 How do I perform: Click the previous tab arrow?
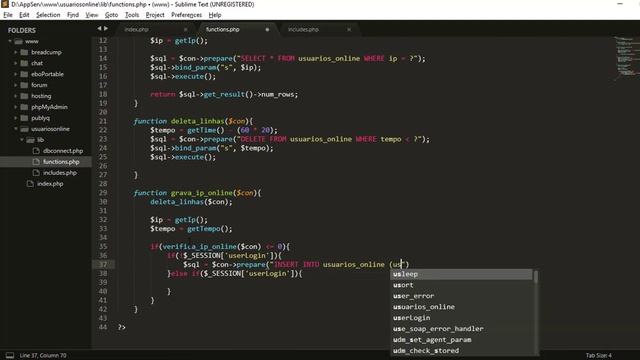pos(99,29)
